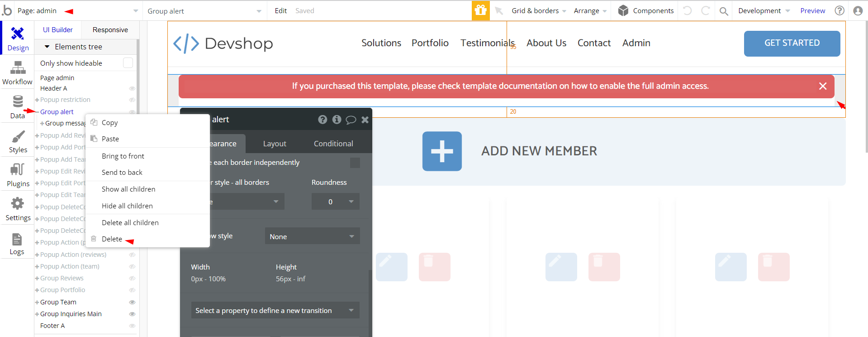This screenshot has height=337, width=868.
Task: Click the Devshop logo
Action: pos(223,43)
